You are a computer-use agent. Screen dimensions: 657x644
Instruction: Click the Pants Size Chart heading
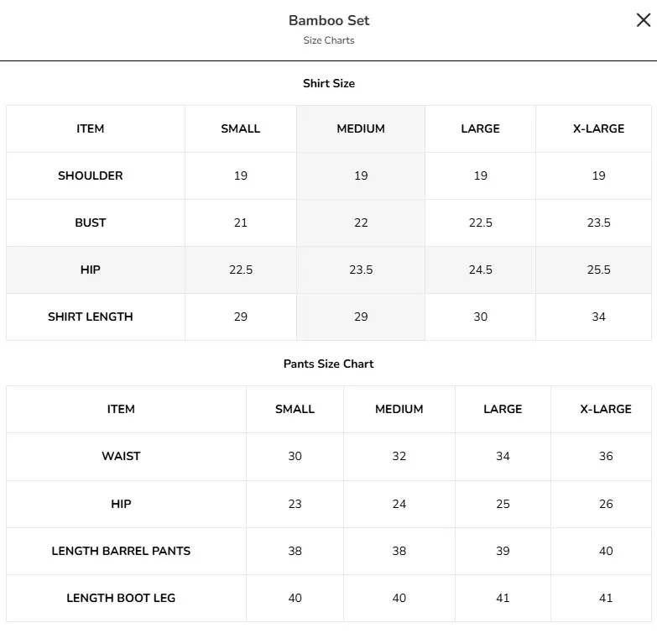pos(329,364)
